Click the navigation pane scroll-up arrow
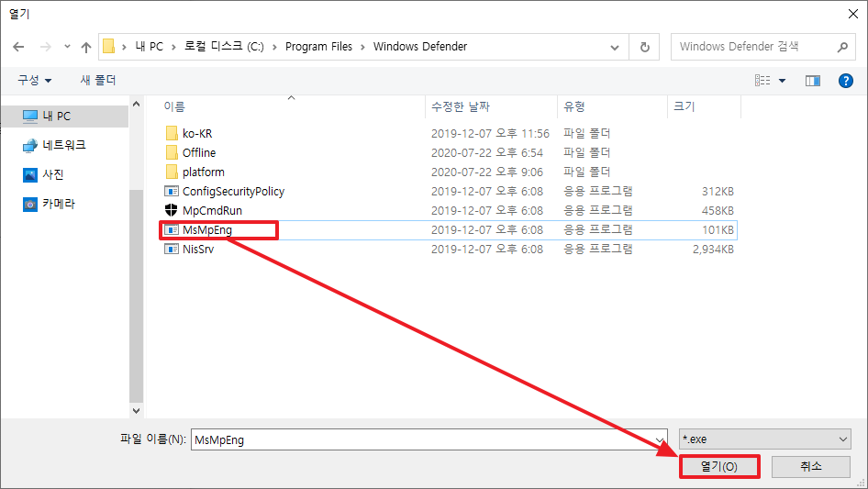 coord(136,104)
